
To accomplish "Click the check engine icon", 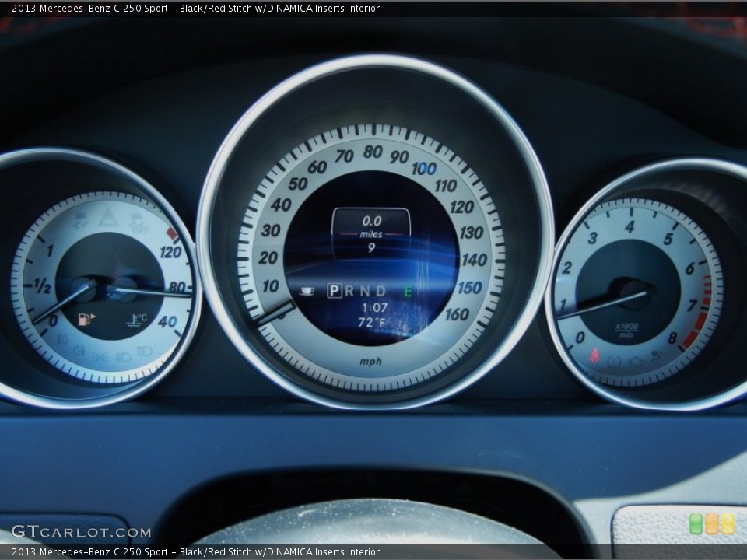I will (x=636, y=362).
